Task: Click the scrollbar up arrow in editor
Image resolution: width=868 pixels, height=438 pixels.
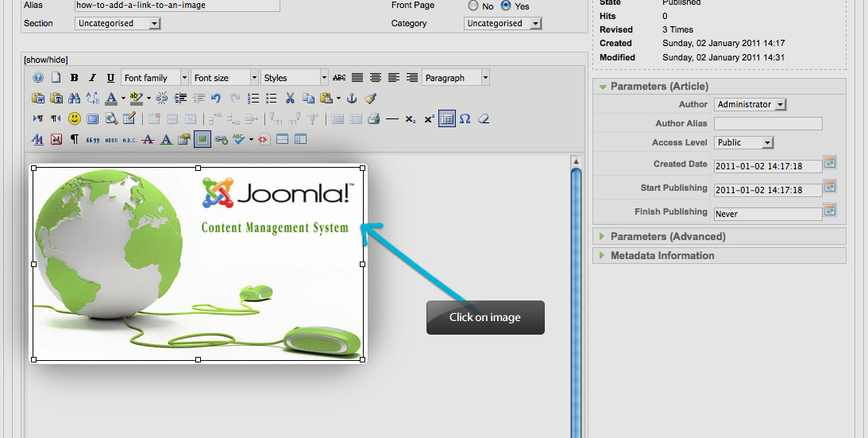Action: point(576,161)
